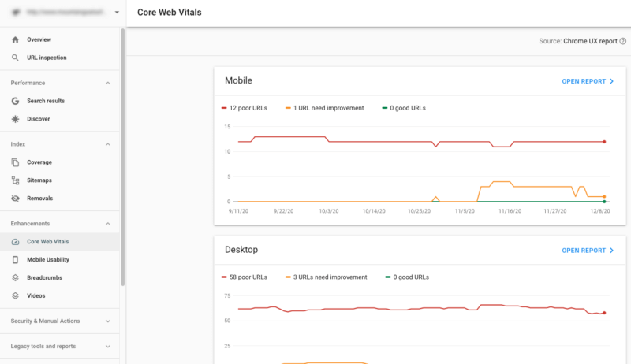Click the Mobile card title
The height and width of the screenshot is (364, 631).
coord(239,80)
